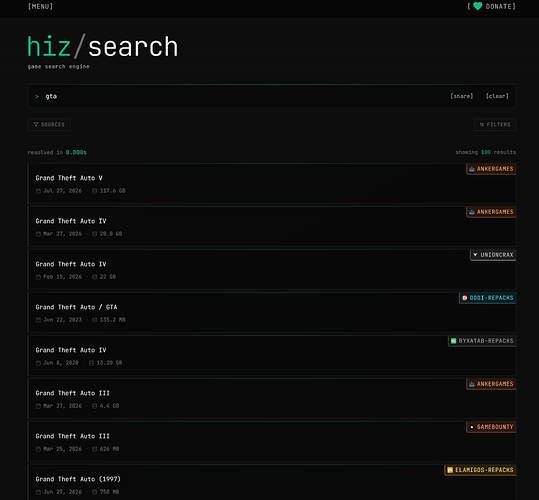539x500 pixels.
Task: Open Grand Theft Auto / GTA result
Action: pyautogui.click(x=272, y=312)
